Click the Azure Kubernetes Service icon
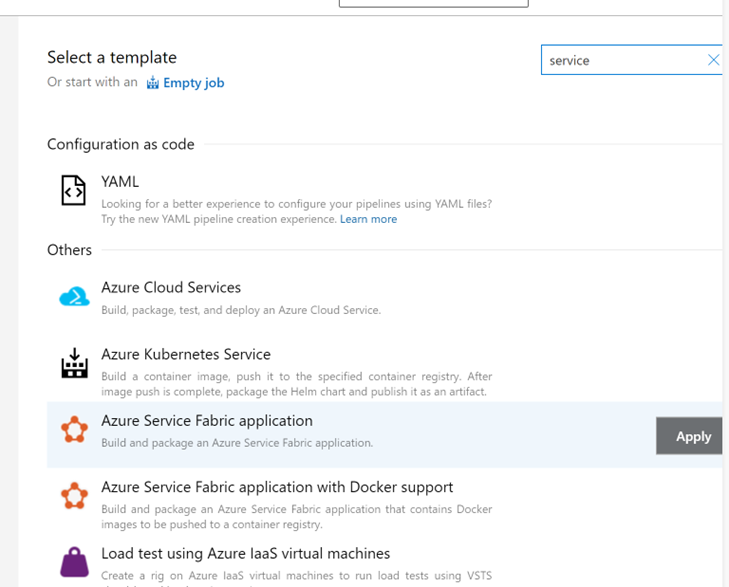The image size is (729, 587). [x=74, y=364]
